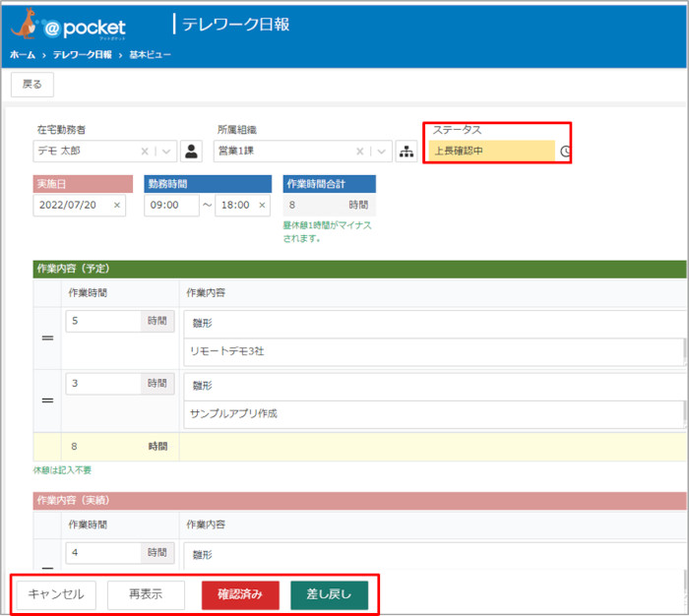Clear the 18:00 end time
The height and width of the screenshot is (616, 689).
click(x=262, y=206)
